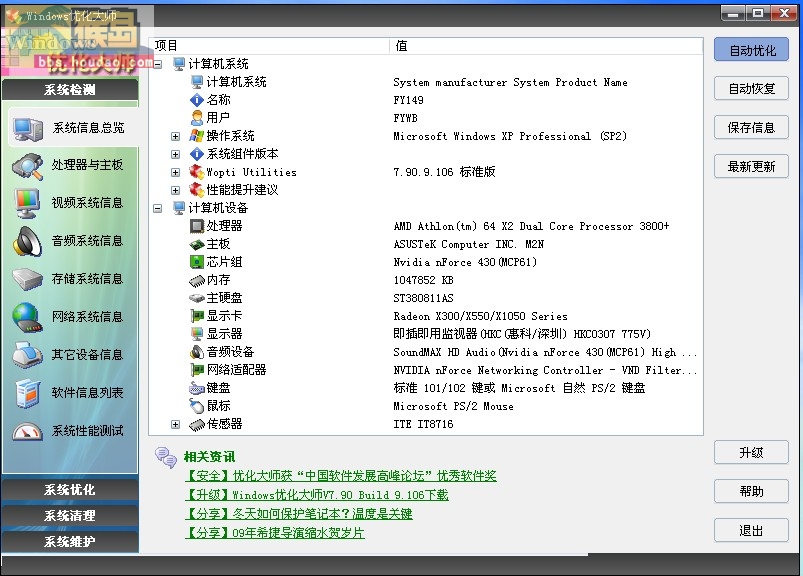Expand the 传感器 tree node
803x576 pixels.
pyautogui.click(x=176, y=424)
